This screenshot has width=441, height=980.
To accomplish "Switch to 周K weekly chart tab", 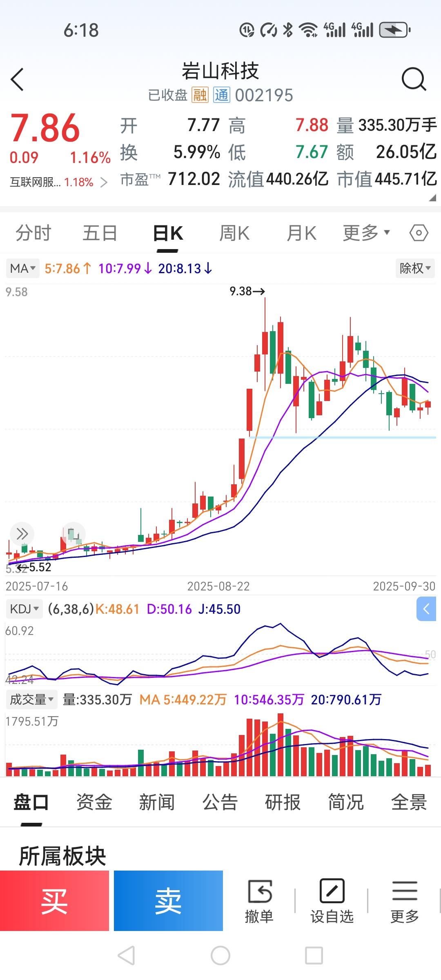I will 234,233.
